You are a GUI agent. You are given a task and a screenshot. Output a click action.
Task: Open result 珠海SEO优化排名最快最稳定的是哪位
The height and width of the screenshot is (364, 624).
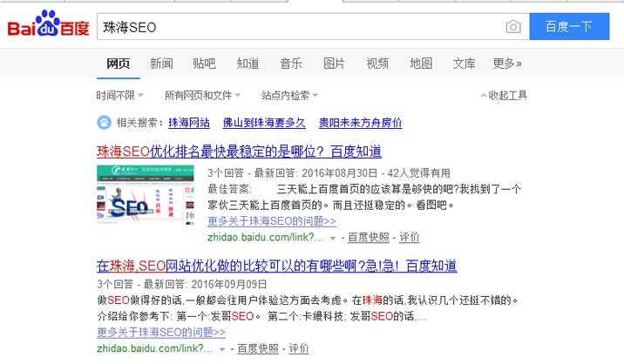[239, 152]
